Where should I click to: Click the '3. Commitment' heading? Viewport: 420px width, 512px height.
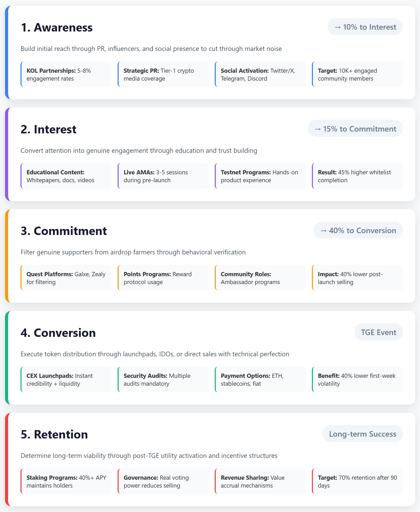64,231
